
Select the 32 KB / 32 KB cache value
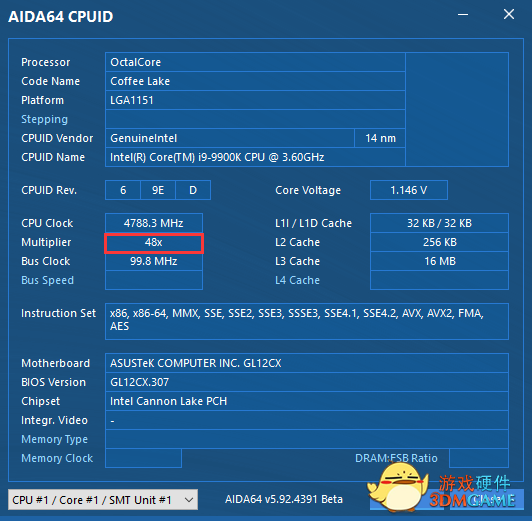click(x=439, y=223)
